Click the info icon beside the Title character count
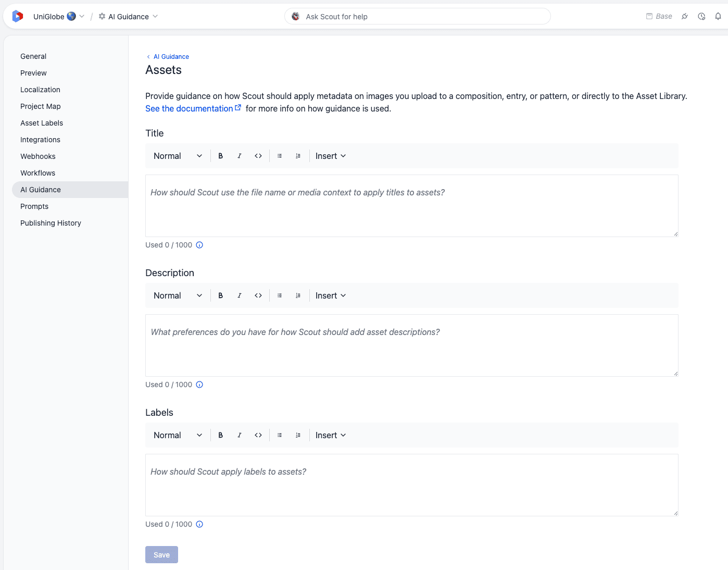Viewport: 728px width, 570px height. coord(199,245)
